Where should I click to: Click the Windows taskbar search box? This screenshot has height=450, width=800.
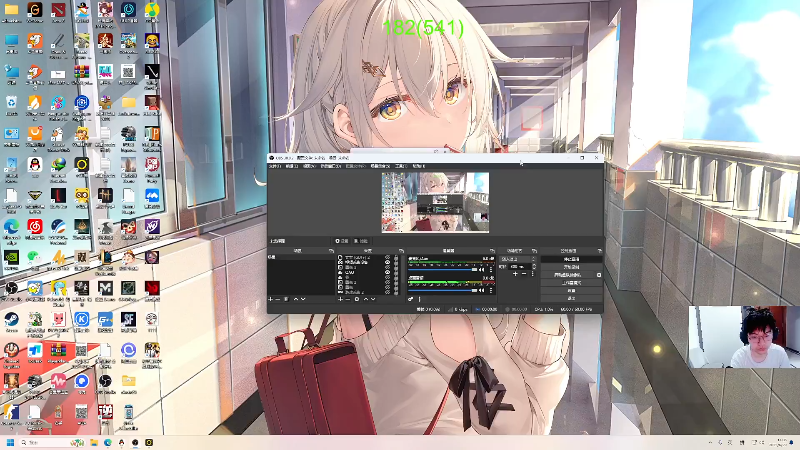tap(52, 442)
